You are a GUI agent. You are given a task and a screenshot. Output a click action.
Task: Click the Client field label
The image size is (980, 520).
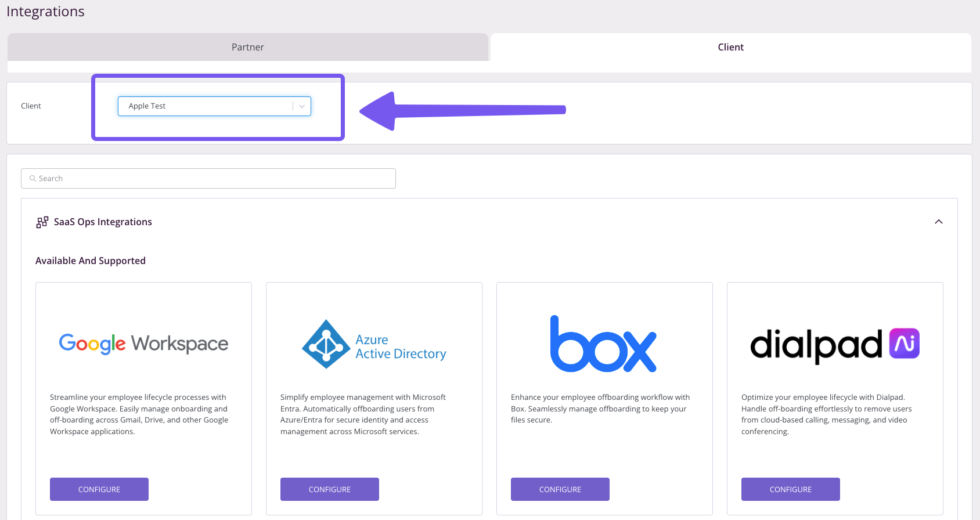click(x=31, y=106)
